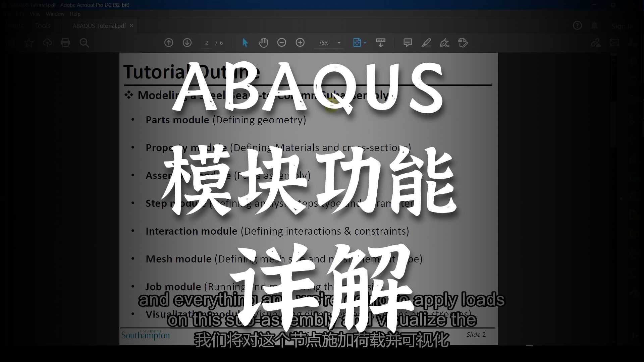Select the highlight text tool
The image size is (644, 362).
click(426, 43)
